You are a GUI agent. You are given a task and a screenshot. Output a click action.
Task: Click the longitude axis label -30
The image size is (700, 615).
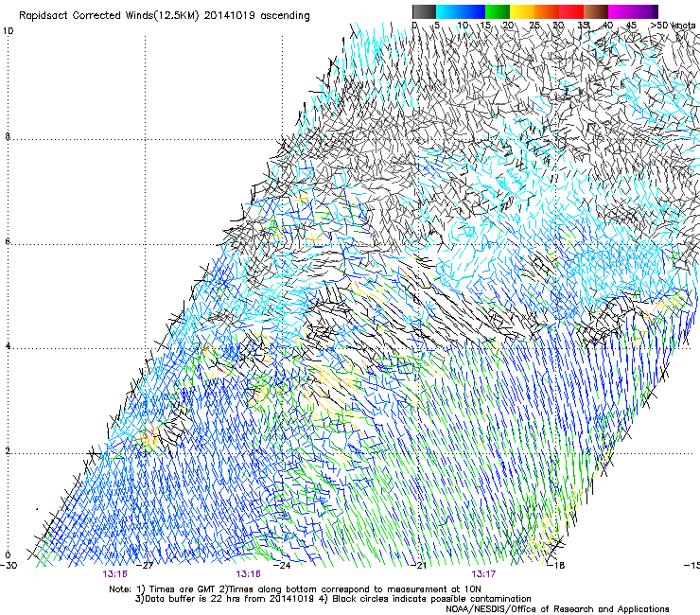tap(9, 565)
